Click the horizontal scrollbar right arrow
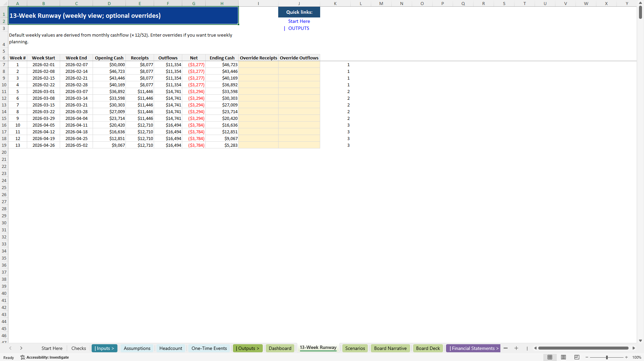 pos(634,348)
